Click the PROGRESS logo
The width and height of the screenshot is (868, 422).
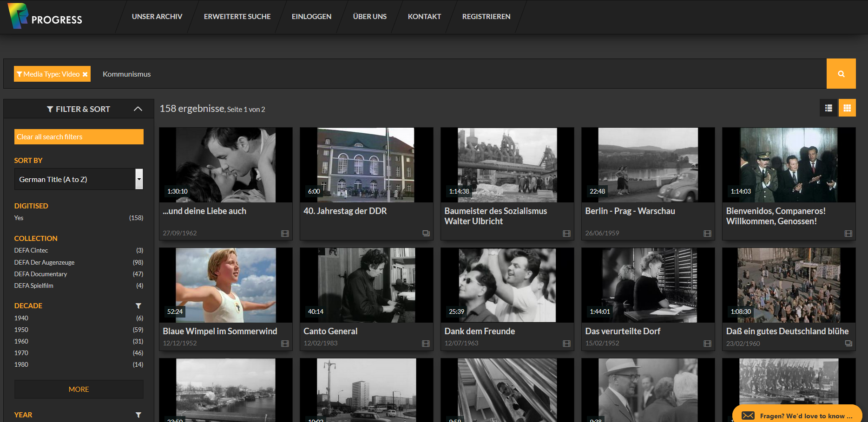45,16
